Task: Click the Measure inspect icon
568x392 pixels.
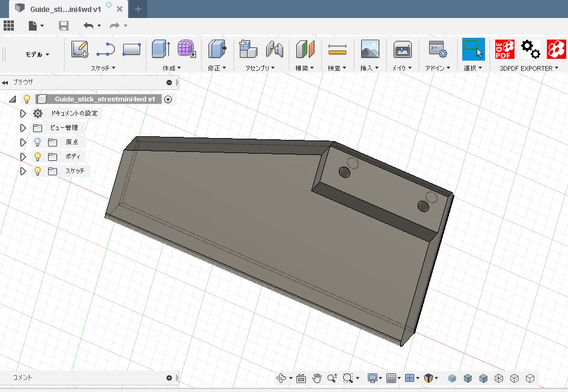Action: point(337,50)
